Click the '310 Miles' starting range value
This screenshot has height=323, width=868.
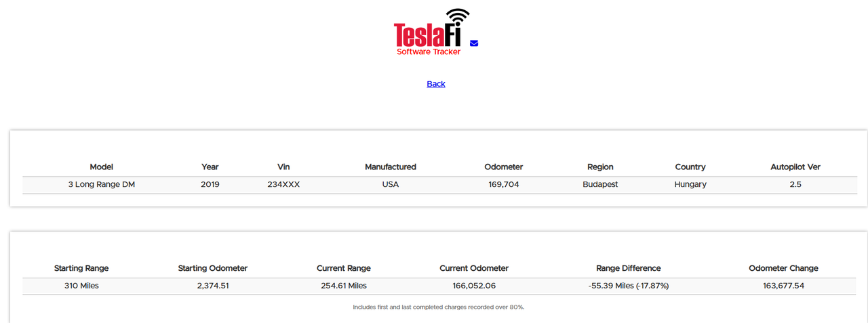pyautogui.click(x=81, y=286)
